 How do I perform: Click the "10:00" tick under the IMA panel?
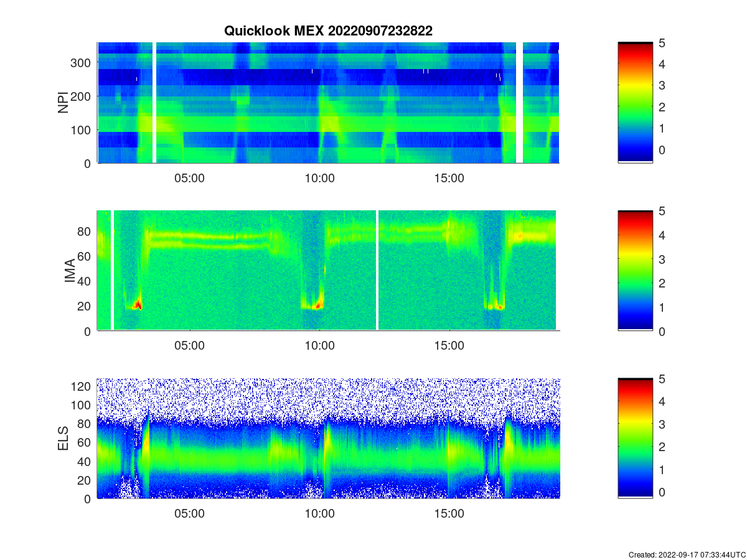point(319,346)
